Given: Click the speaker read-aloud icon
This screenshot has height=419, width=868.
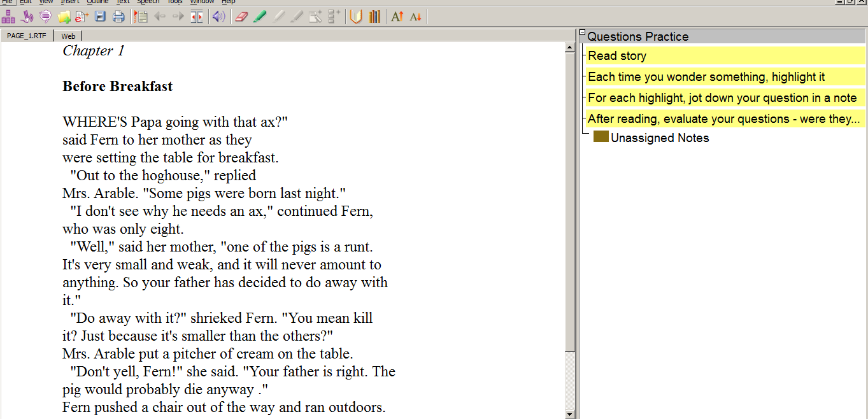Looking at the screenshot, I should click(218, 17).
